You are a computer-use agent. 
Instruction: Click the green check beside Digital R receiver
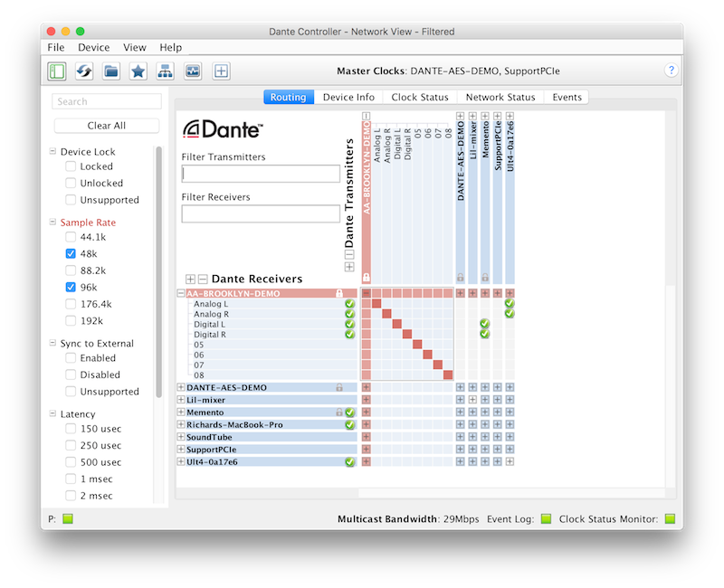click(x=350, y=334)
